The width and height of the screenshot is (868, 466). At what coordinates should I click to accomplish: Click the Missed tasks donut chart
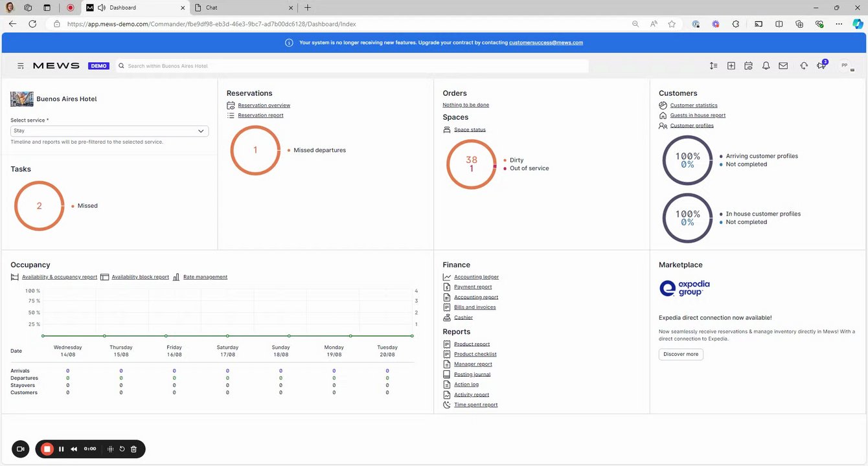[x=39, y=206]
